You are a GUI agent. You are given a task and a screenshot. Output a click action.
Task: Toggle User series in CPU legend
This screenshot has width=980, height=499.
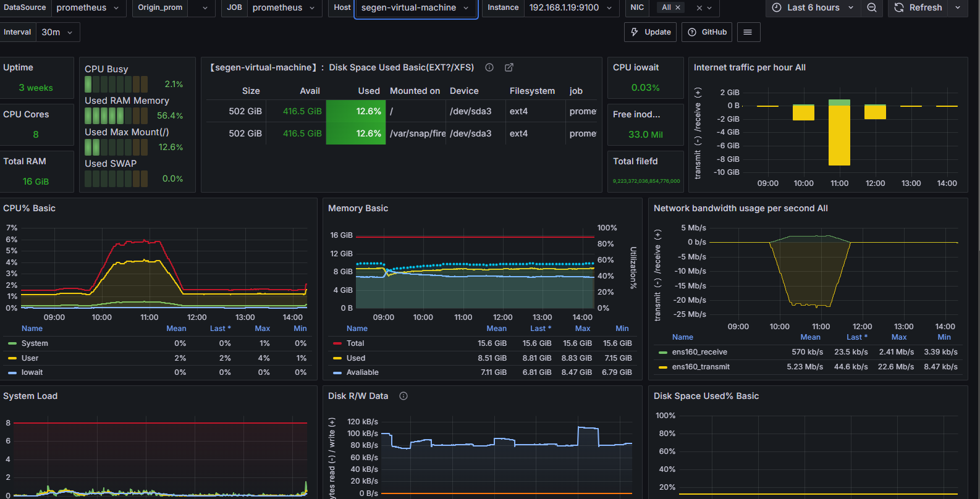pyautogui.click(x=30, y=358)
